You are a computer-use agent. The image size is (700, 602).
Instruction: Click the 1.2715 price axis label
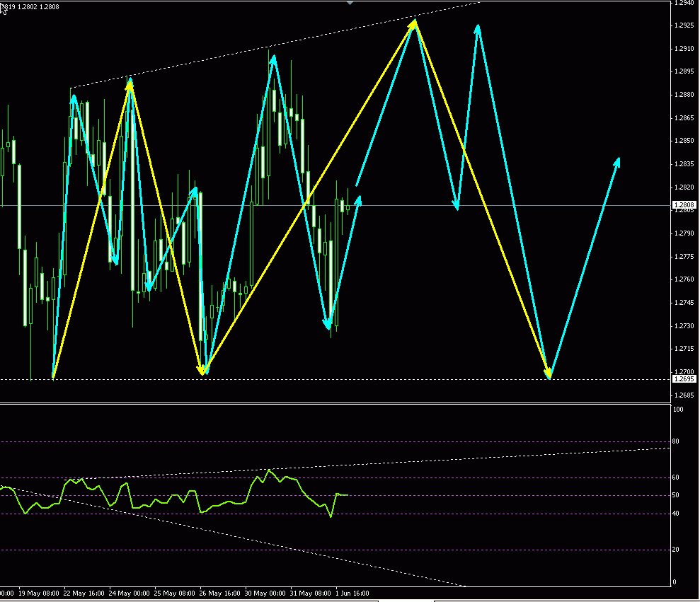point(684,349)
